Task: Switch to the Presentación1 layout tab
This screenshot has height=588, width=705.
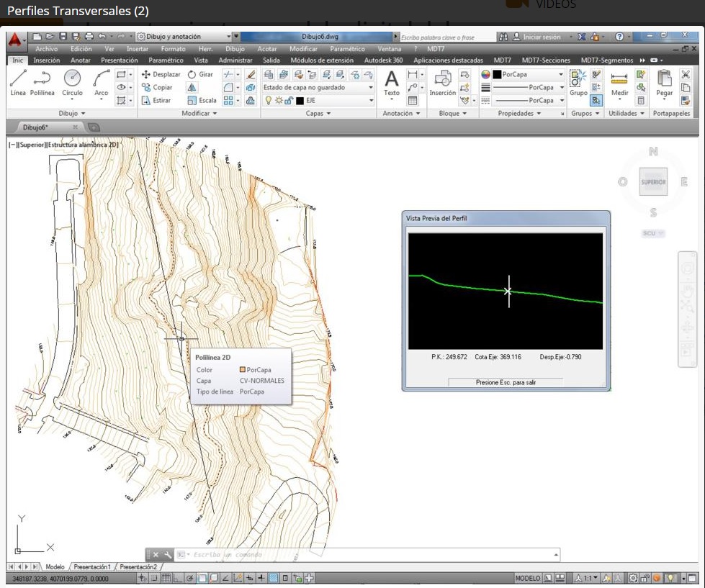Action: [92, 567]
